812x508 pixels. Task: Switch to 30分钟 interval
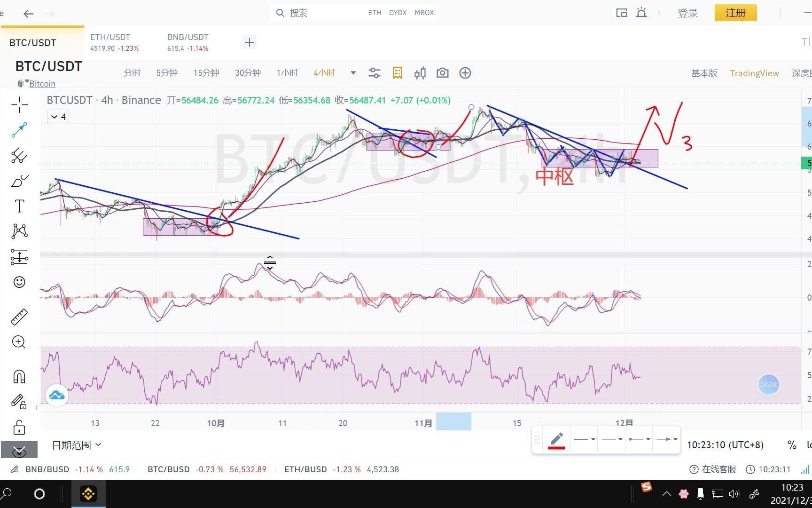point(248,73)
